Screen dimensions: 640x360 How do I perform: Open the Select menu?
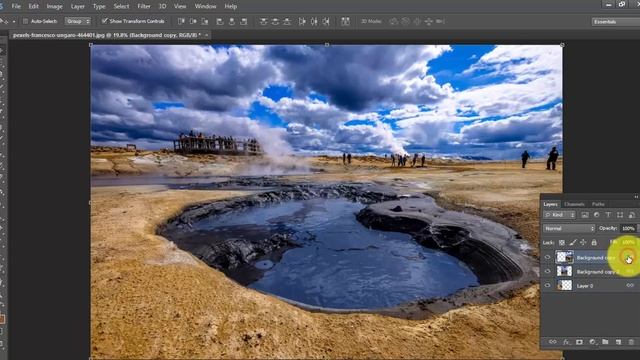(121, 7)
